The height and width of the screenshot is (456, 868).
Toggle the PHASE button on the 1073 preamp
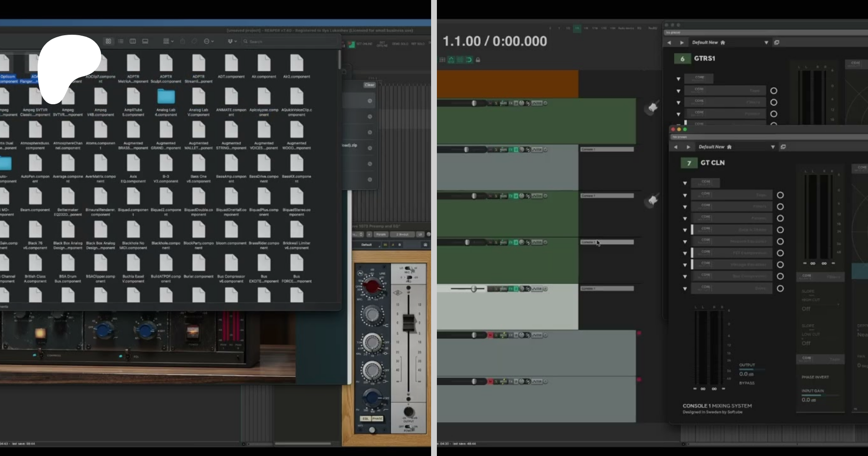point(377,418)
